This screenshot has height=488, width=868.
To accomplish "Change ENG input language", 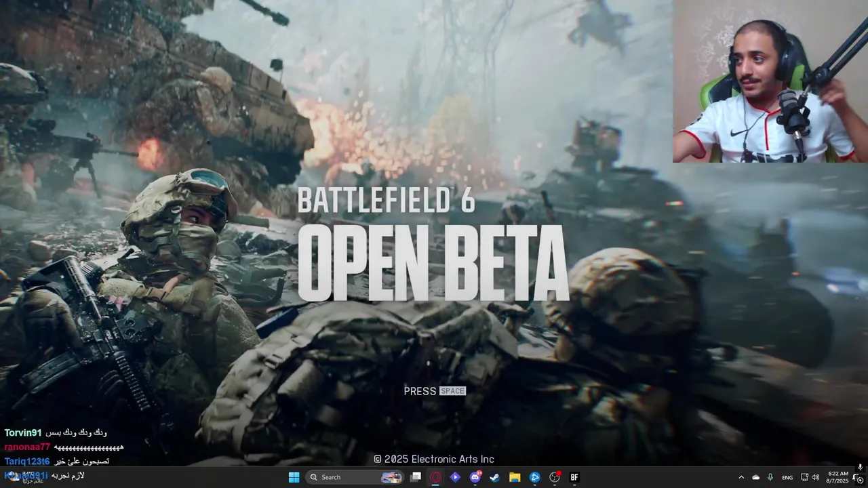I will [787, 477].
